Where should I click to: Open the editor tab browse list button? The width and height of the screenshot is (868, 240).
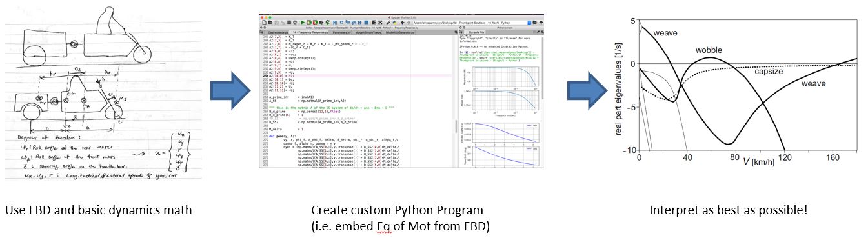(261, 32)
